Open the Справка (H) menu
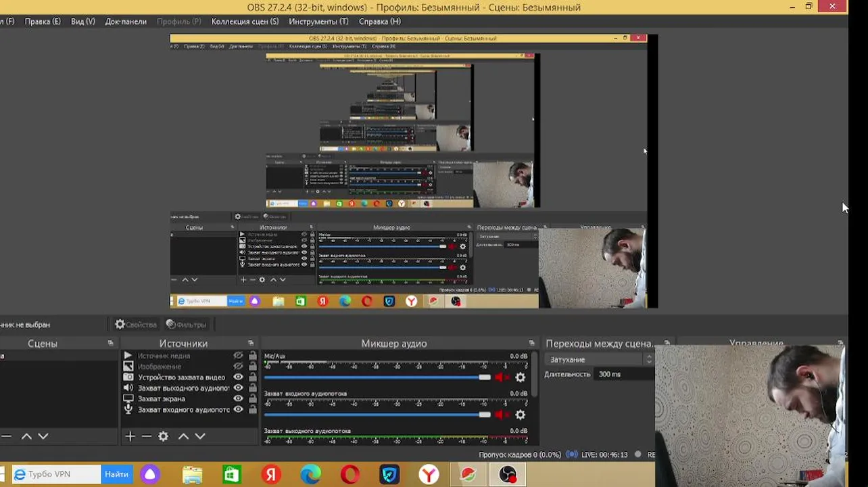This screenshot has height=487, width=868. [379, 22]
